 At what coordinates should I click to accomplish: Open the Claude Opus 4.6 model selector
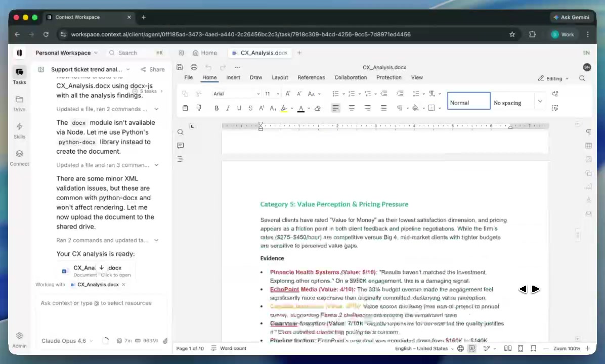coord(67,341)
